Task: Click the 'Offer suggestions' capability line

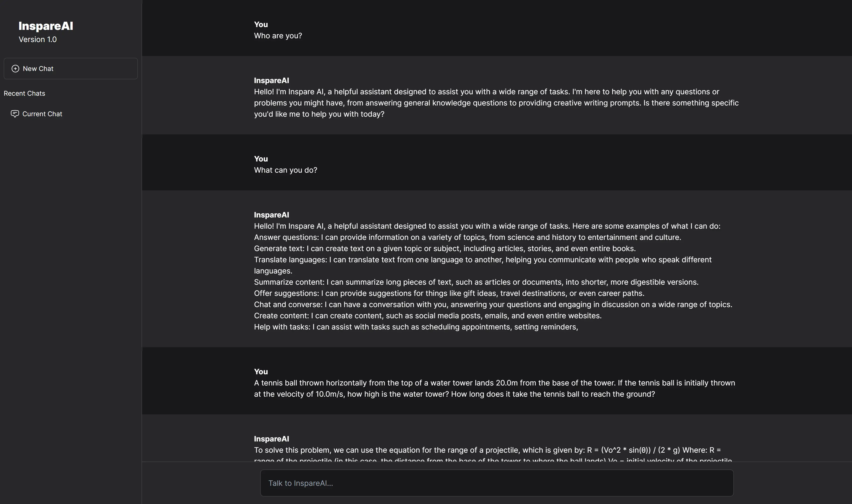Action: click(x=449, y=294)
